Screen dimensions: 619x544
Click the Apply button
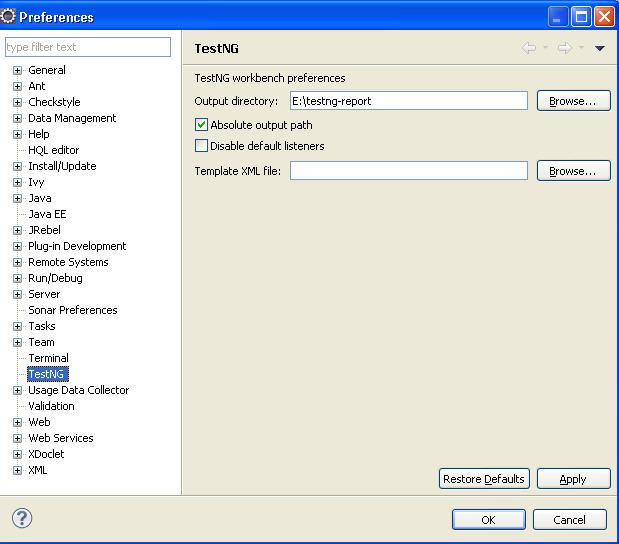(573, 478)
